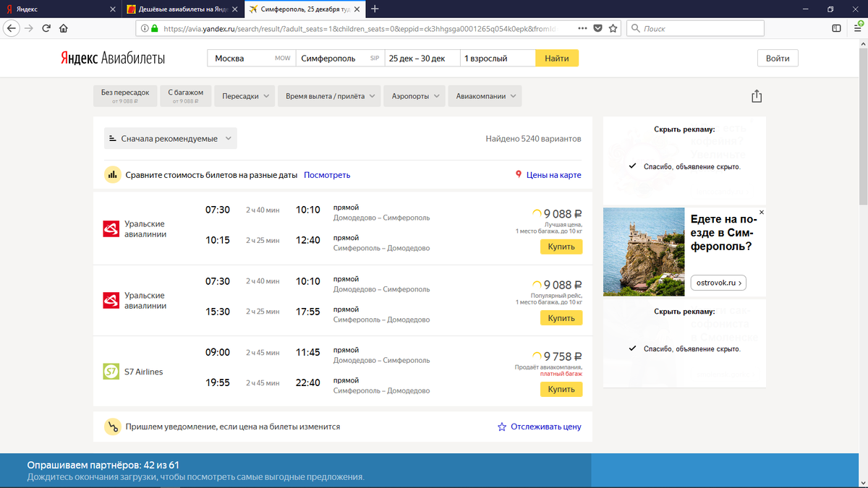Open the Авиакомпании filter dropdown
868x488 pixels.
click(x=485, y=96)
